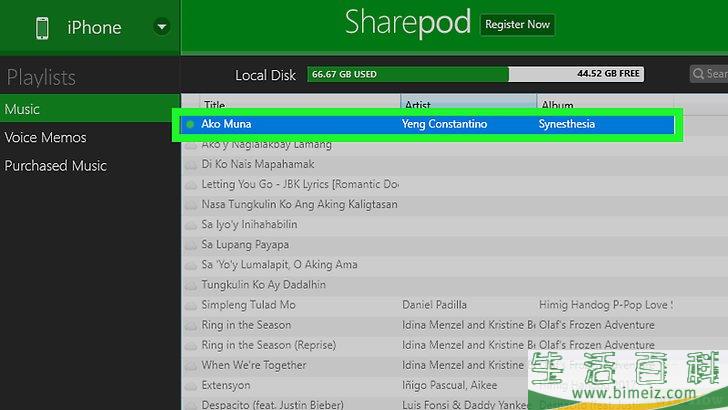Click the iPhone device icon
Screen dimensions: 728x410
42,28
